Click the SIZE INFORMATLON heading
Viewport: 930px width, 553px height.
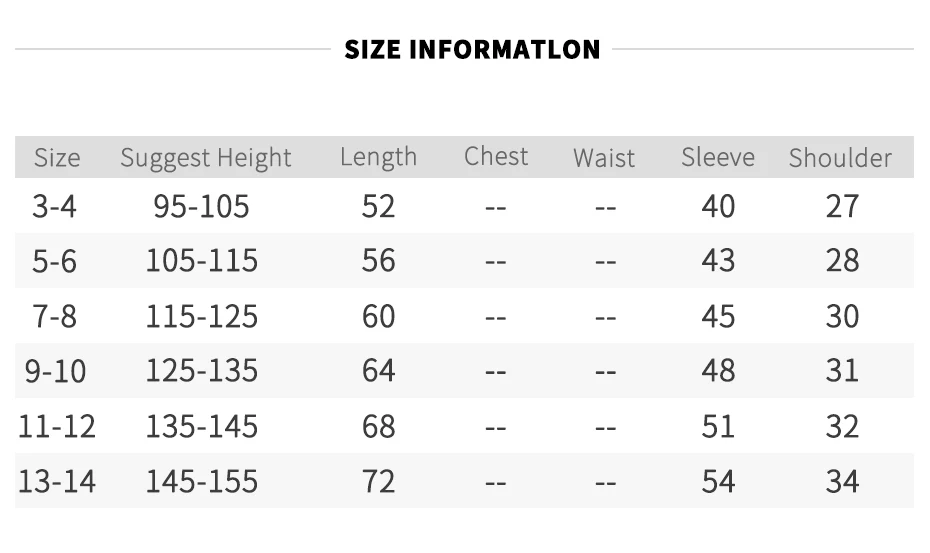pos(472,49)
